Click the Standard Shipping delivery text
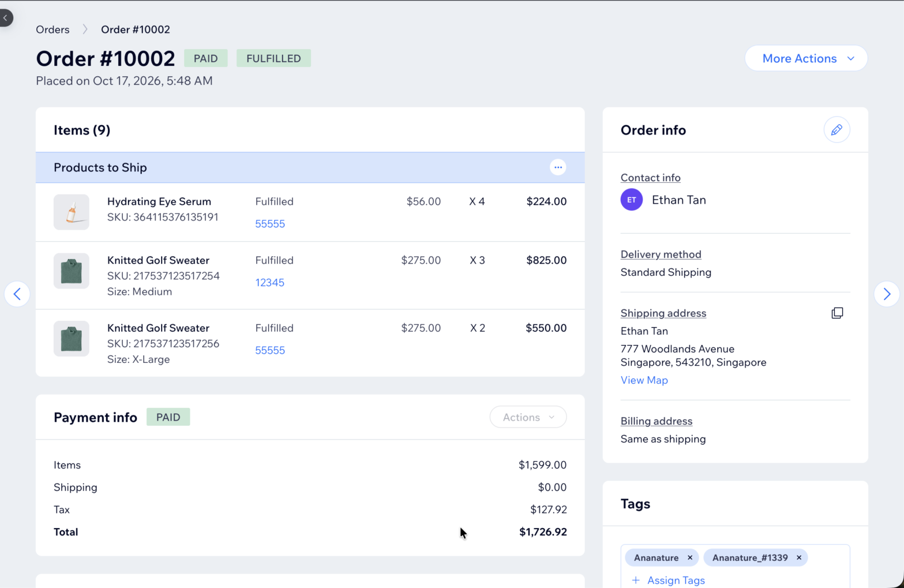 coord(666,272)
